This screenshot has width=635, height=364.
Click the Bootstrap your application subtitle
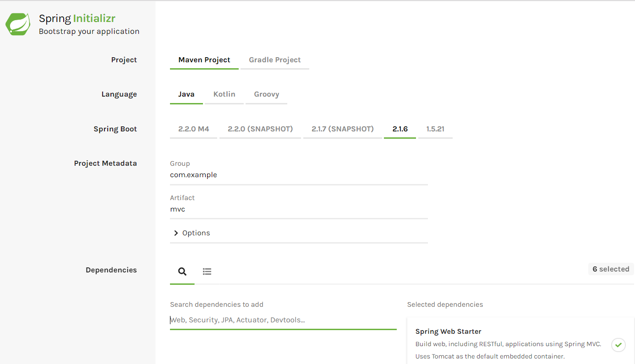[x=89, y=32]
